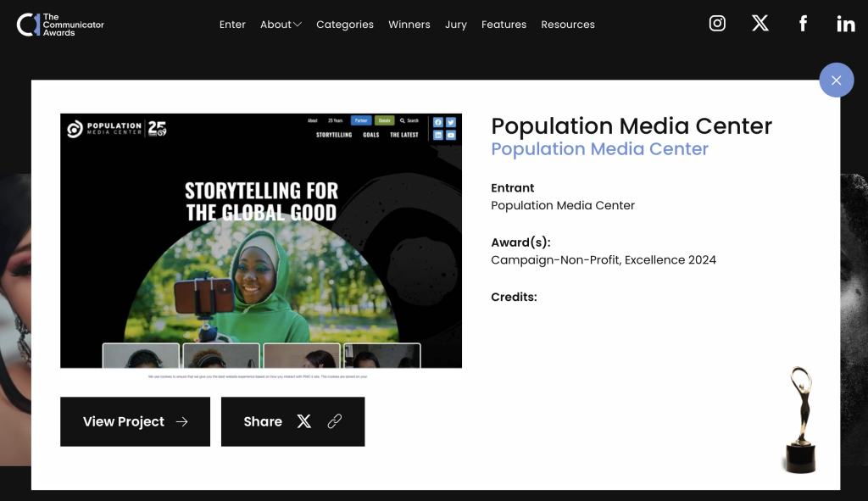Open the Categories menu item
The height and width of the screenshot is (501, 868).
tap(345, 25)
